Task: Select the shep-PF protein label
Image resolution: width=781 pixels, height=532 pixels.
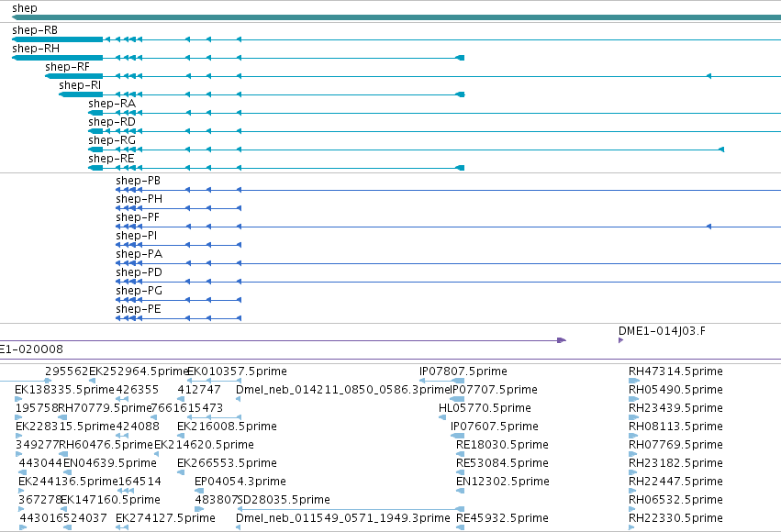Action: (138, 218)
